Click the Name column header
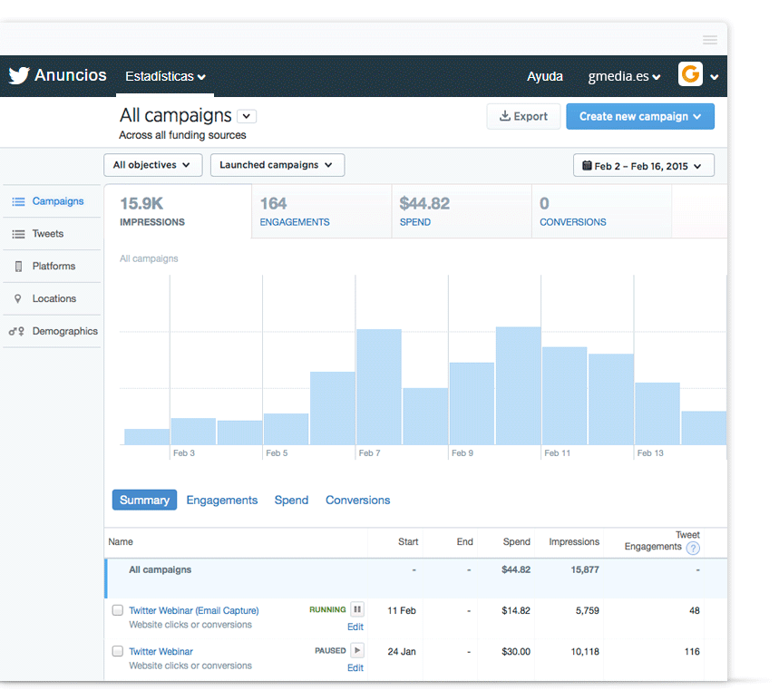The width and height of the screenshot is (779, 700). pyautogui.click(x=121, y=541)
